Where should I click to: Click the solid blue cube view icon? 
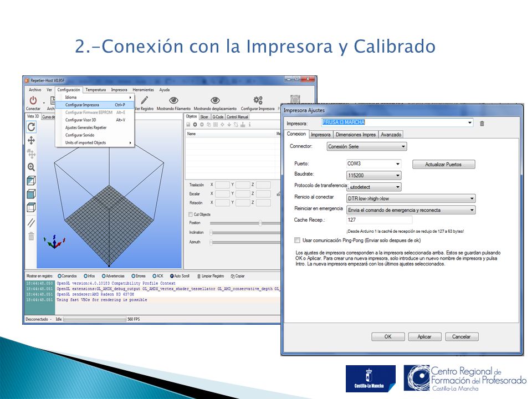coord(31,194)
